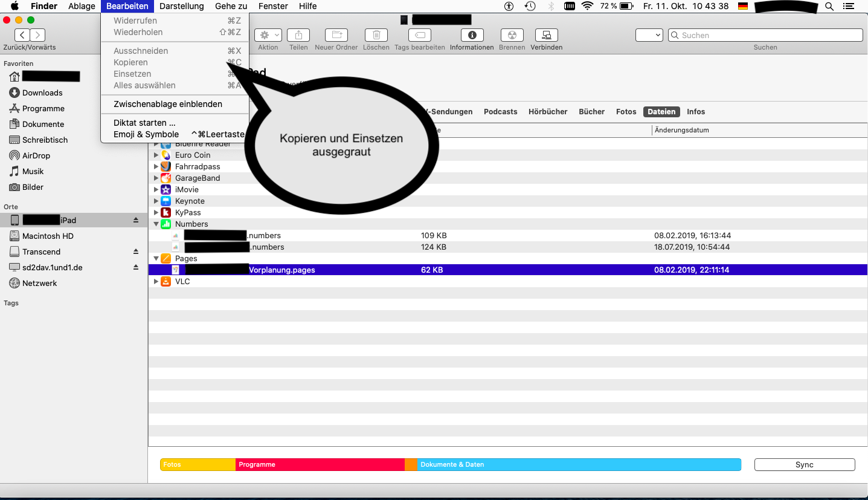Select the Dateien tab
868x500 pixels.
[x=661, y=111]
